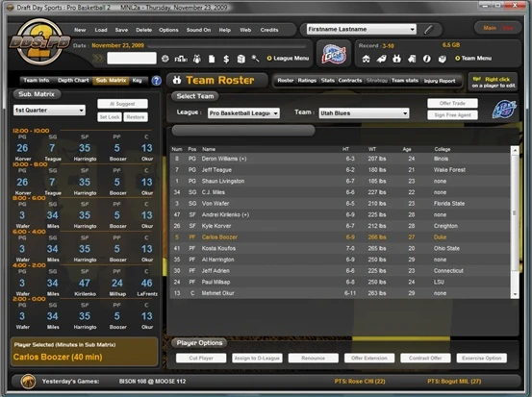Screen dimensions: 532x397
Task: Open the Team stats tab
Action: tap(404, 81)
